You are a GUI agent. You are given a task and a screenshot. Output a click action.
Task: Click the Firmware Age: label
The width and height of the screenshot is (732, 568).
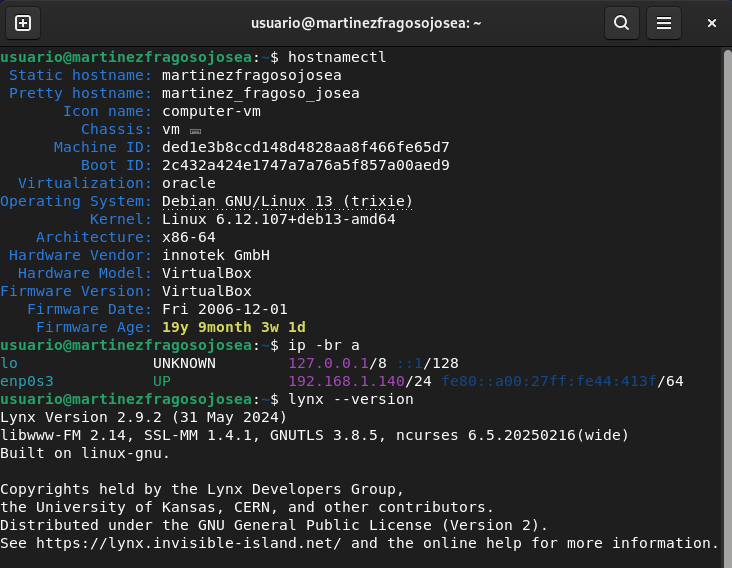point(94,327)
